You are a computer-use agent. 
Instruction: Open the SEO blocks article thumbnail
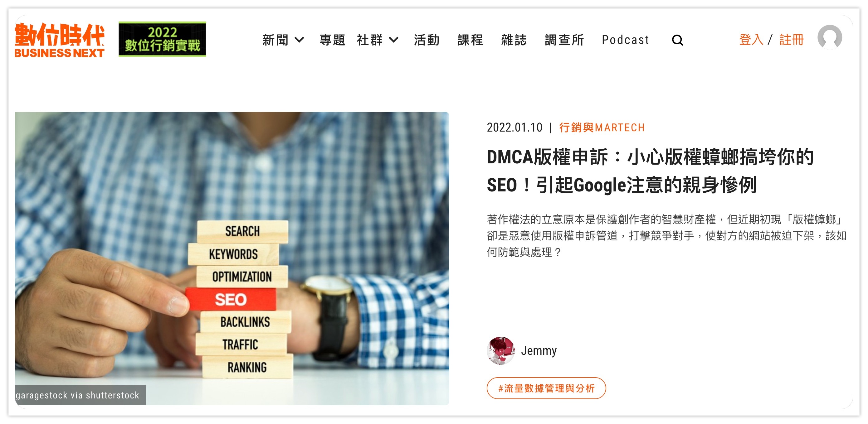click(x=232, y=258)
